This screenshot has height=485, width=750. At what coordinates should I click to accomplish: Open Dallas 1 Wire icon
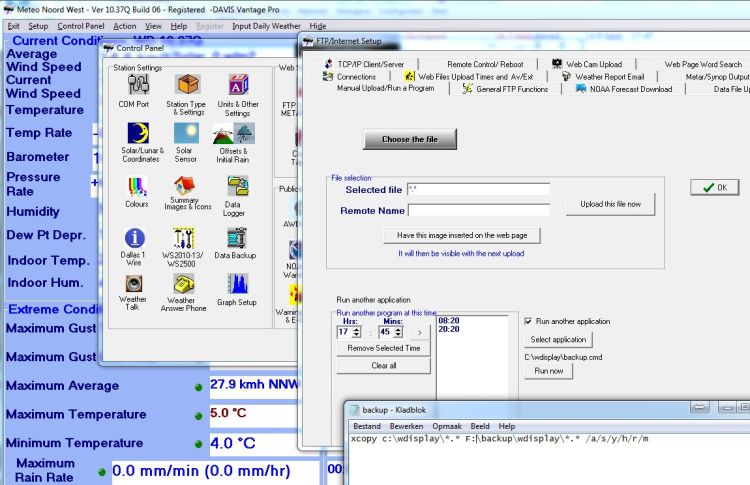click(x=135, y=238)
